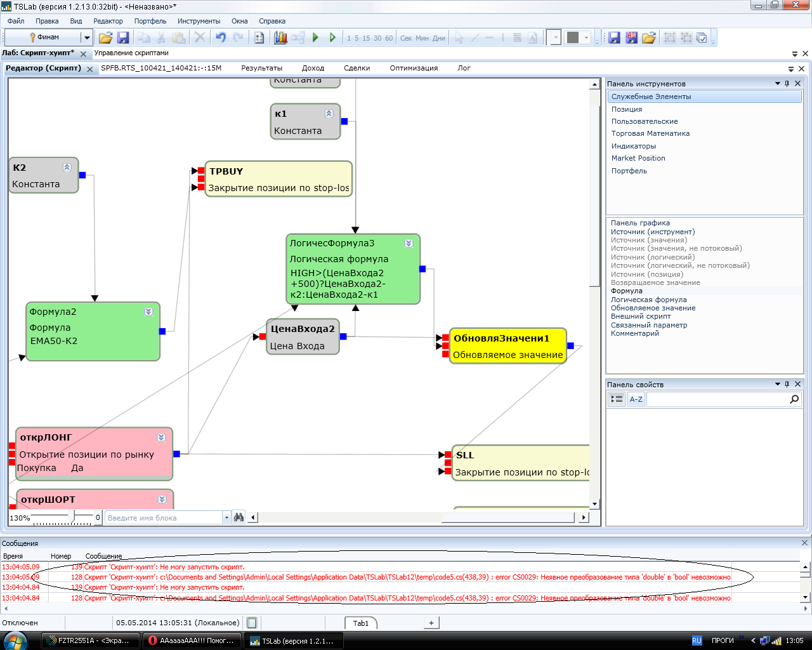The image size is (812, 650).
Task: Click the binoculars block search icon
Action: 239,517
